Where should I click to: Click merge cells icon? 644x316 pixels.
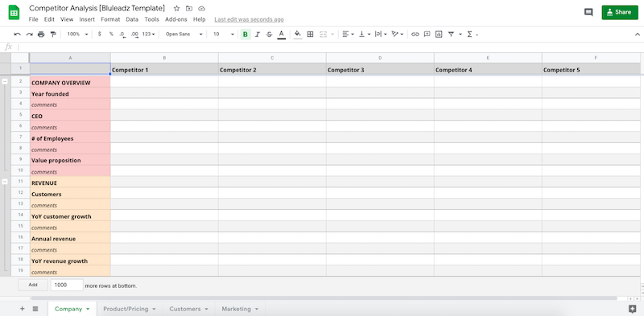324,35
